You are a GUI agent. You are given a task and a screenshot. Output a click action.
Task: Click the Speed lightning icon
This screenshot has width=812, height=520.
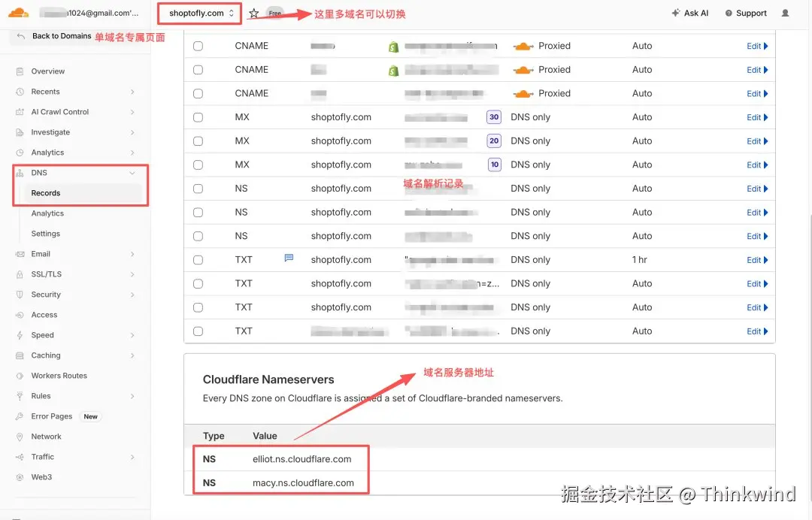coord(20,335)
